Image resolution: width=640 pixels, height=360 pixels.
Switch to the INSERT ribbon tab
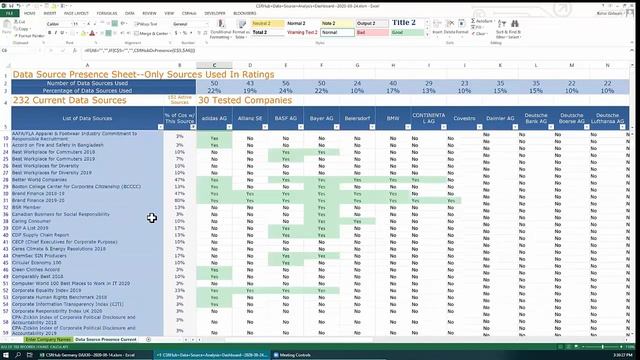[50, 13]
